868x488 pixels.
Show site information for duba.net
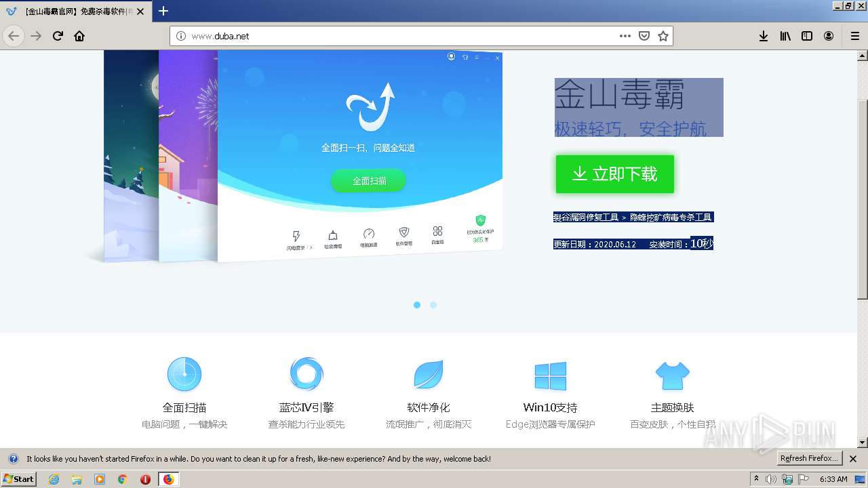coord(181,36)
